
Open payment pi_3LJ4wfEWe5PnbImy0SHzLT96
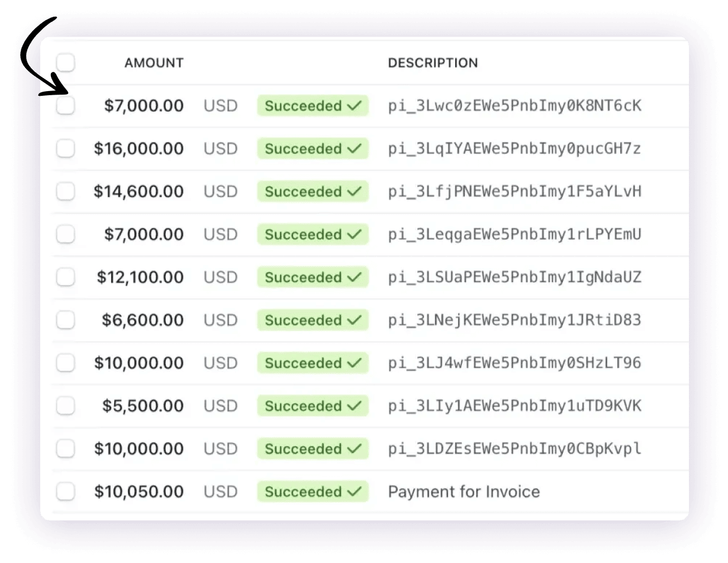514,363
